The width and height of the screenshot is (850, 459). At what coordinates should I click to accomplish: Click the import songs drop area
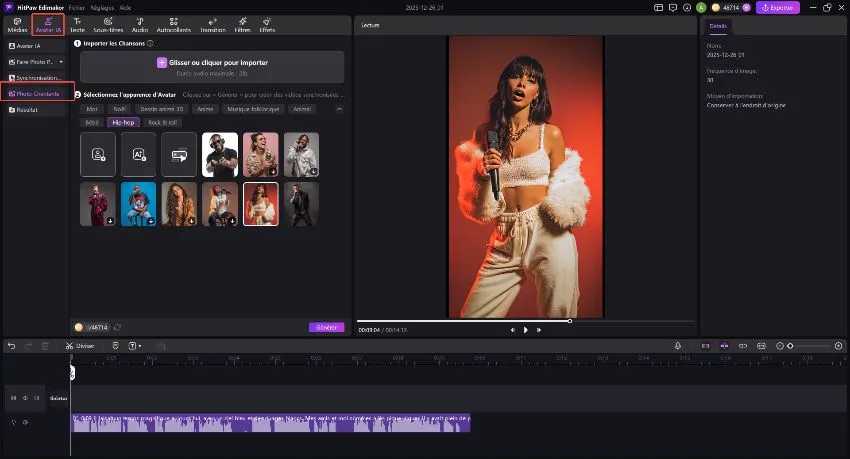pos(212,67)
